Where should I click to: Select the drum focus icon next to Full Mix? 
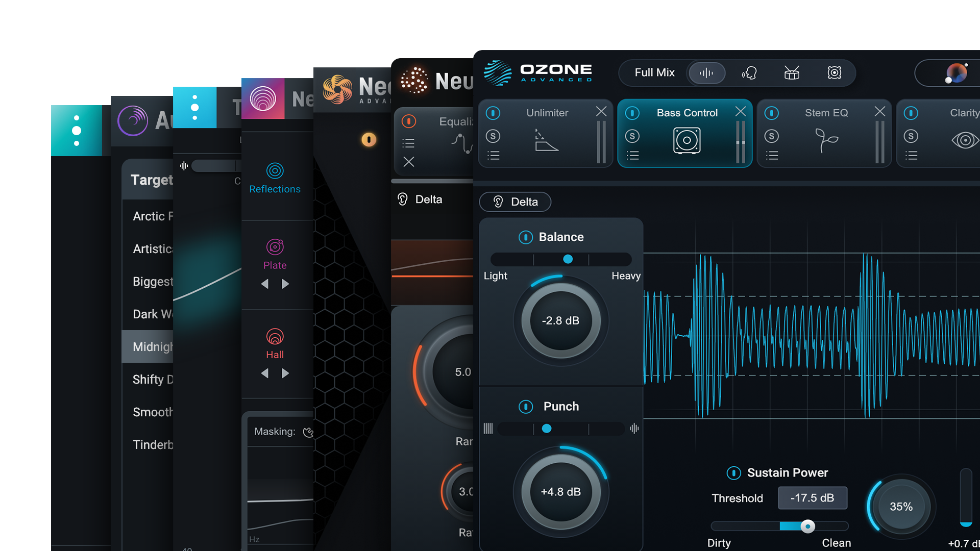click(x=791, y=73)
